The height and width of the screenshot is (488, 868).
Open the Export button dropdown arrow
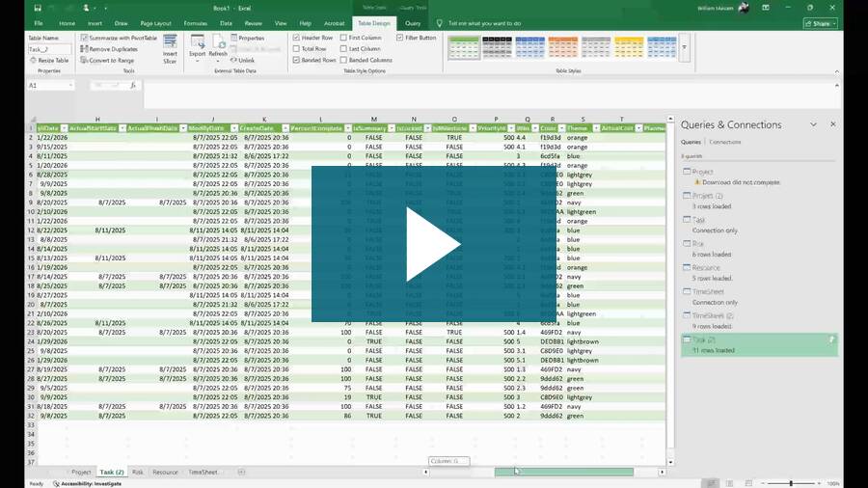[197, 61]
